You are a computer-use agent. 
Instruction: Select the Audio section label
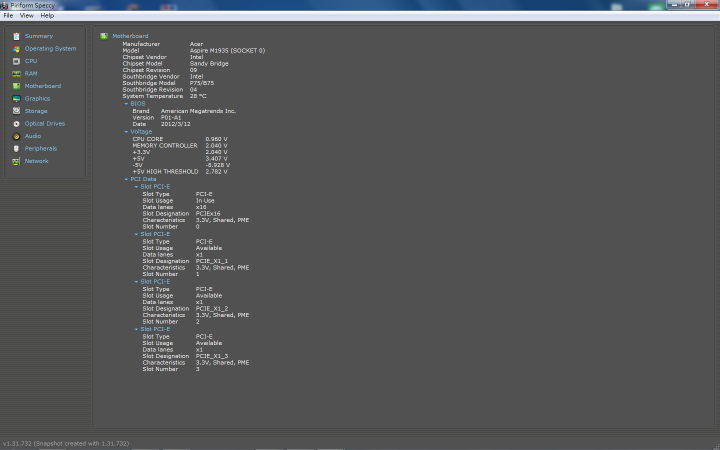(x=33, y=136)
